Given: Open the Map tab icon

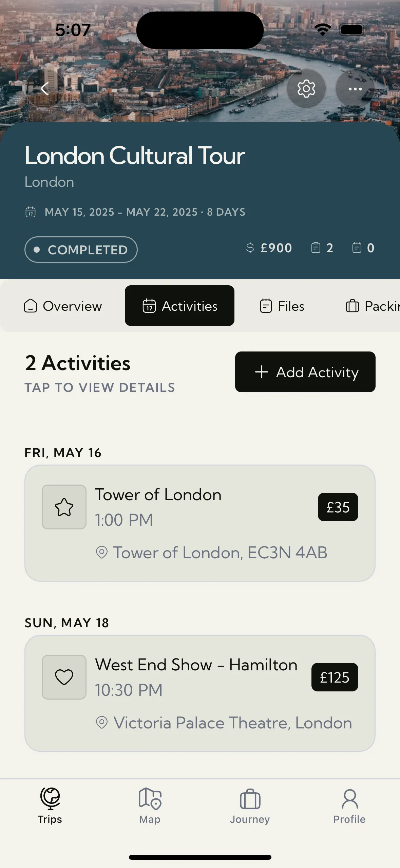Looking at the screenshot, I should point(150,805).
